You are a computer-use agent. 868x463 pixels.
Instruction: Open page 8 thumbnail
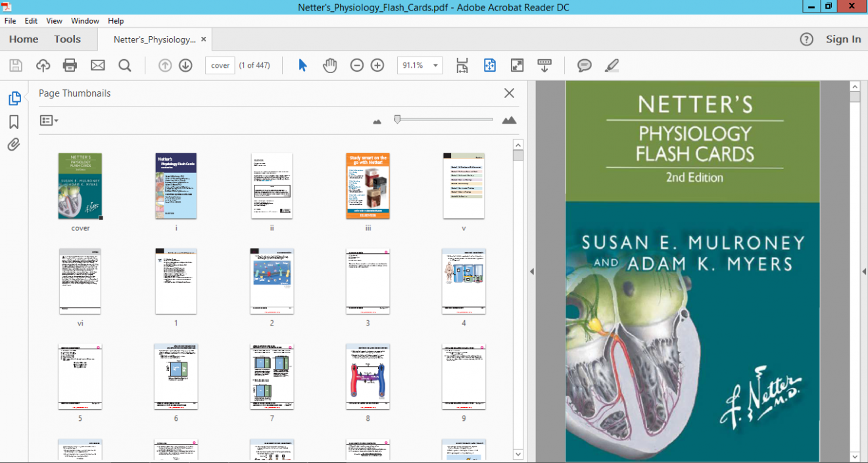click(x=368, y=376)
